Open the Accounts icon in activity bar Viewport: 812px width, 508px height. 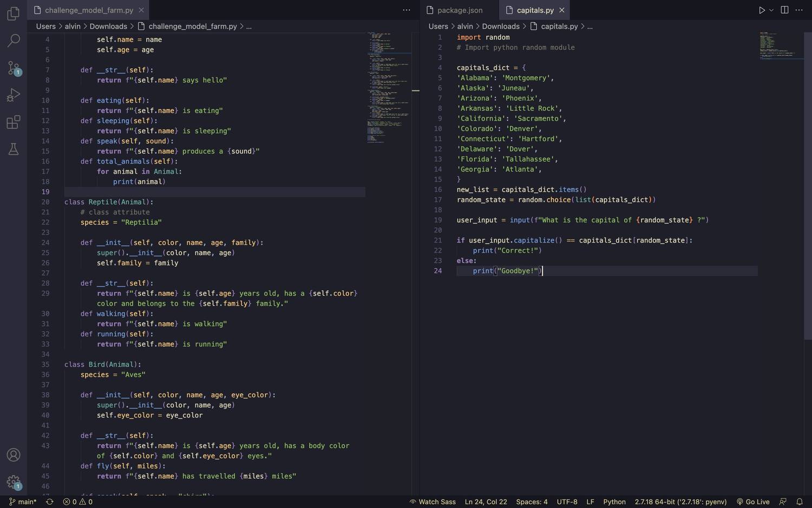(x=14, y=455)
